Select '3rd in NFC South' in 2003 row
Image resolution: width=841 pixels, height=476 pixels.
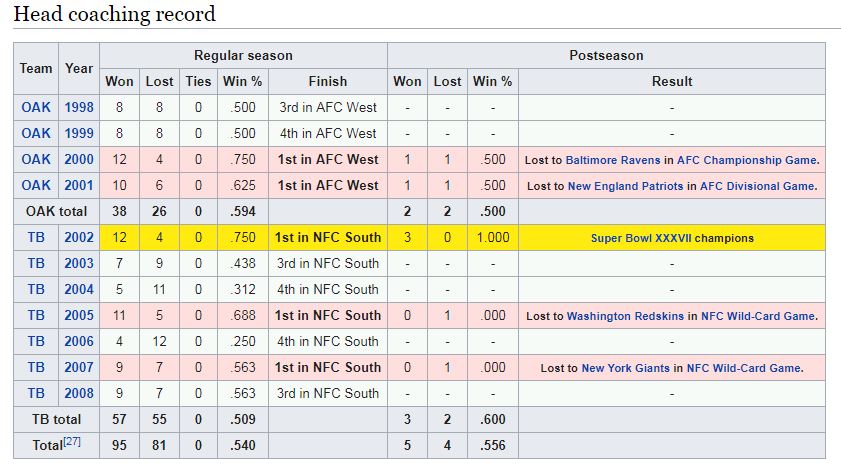point(328,263)
